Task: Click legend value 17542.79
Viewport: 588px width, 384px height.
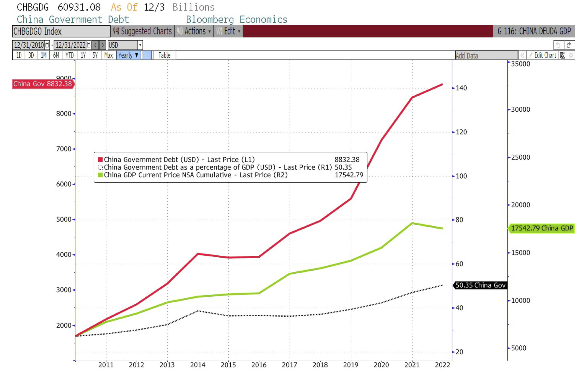Action: click(x=349, y=175)
